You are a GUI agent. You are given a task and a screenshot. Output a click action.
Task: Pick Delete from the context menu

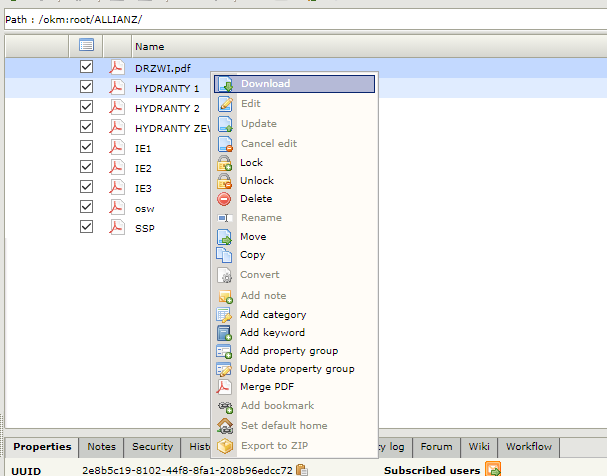pyautogui.click(x=256, y=199)
